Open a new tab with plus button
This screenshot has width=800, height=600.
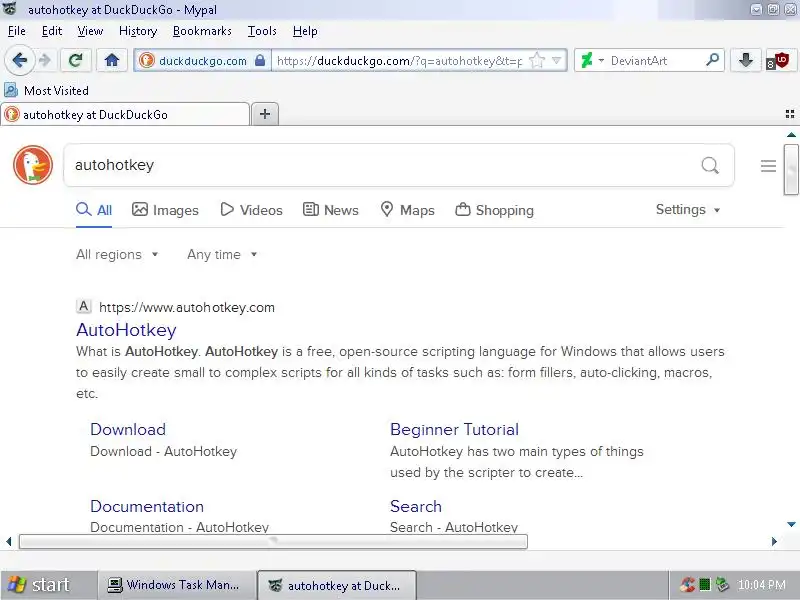coord(265,114)
